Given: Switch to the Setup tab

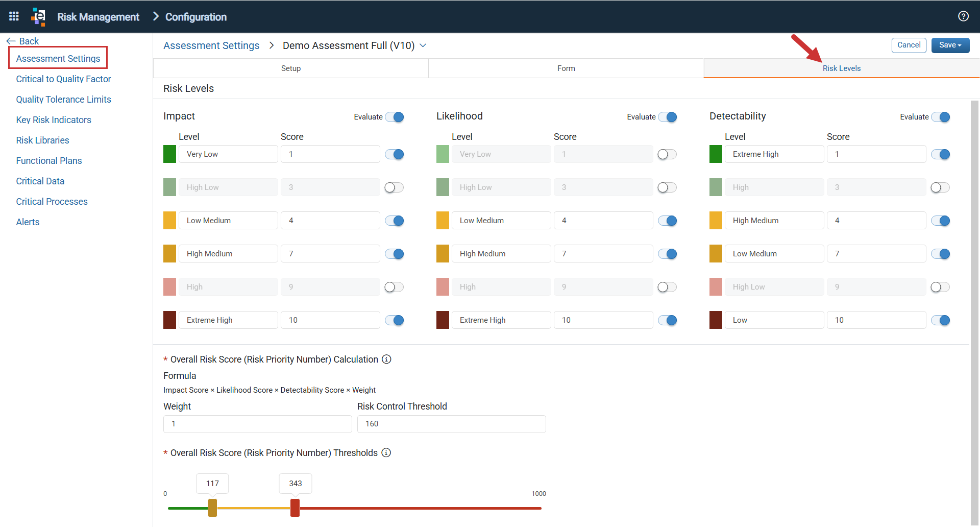Looking at the screenshot, I should click(x=291, y=68).
